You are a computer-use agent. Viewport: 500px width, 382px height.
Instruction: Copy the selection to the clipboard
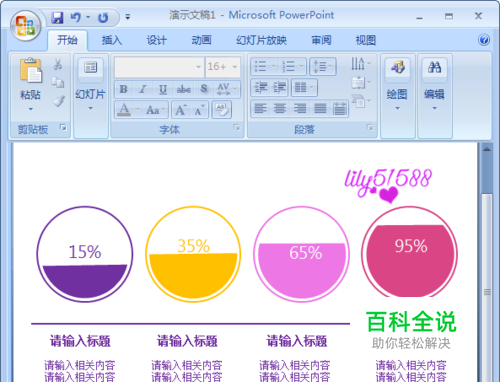(x=58, y=82)
